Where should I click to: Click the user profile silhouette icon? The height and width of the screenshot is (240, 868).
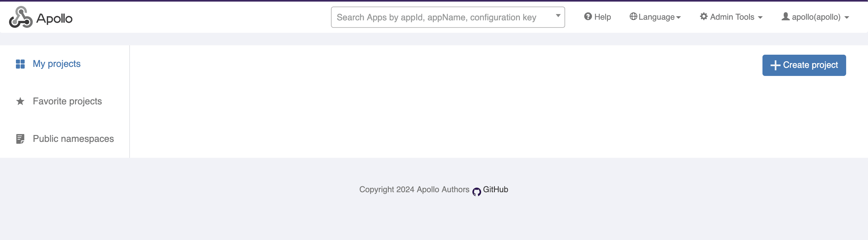click(x=786, y=17)
